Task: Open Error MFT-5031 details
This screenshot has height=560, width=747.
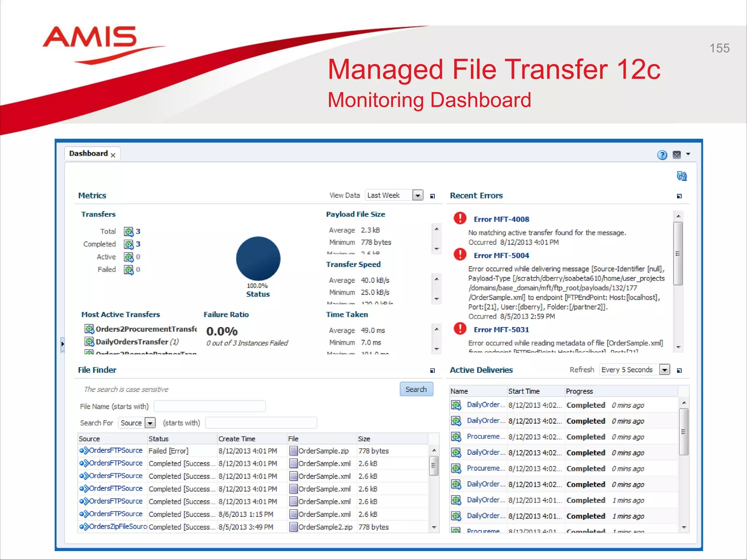Action: [502, 330]
